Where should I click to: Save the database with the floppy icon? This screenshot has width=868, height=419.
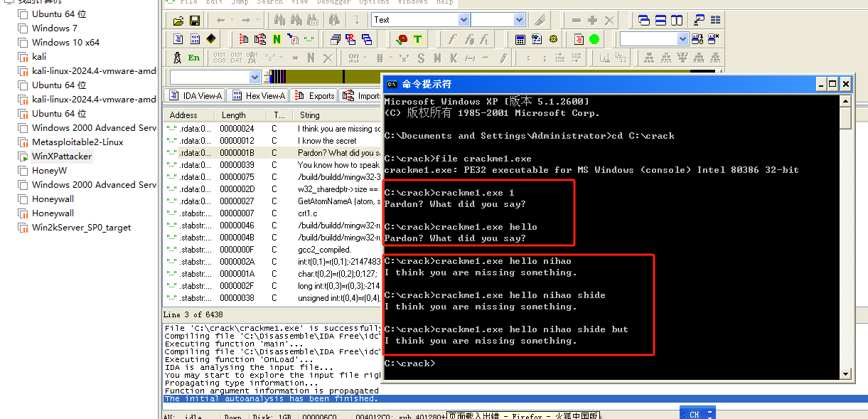pyautogui.click(x=194, y=20)
